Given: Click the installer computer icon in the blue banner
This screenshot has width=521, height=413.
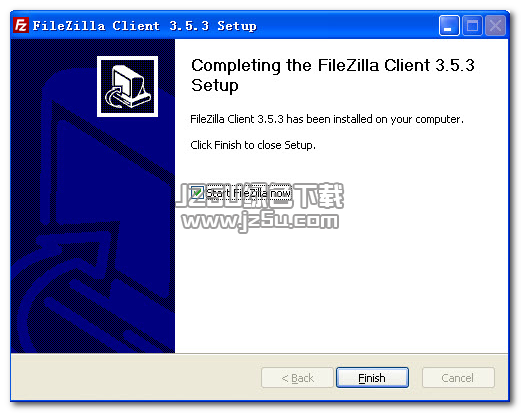Looking at the screenshot, I should (127, 86).
